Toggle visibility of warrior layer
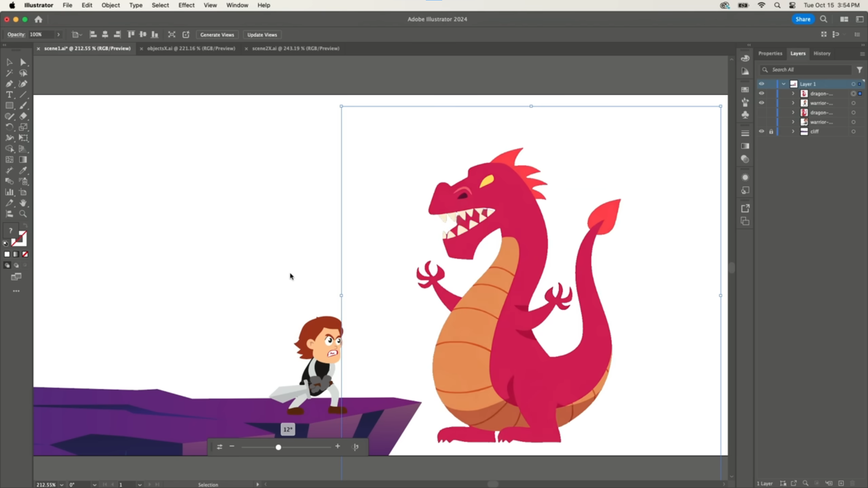The image size is (868, 488). click(x=761, y=102)
